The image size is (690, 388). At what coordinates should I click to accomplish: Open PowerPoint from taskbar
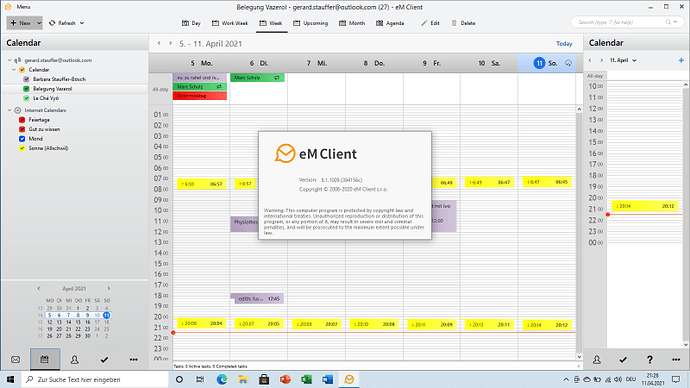(x=285, y=379)
